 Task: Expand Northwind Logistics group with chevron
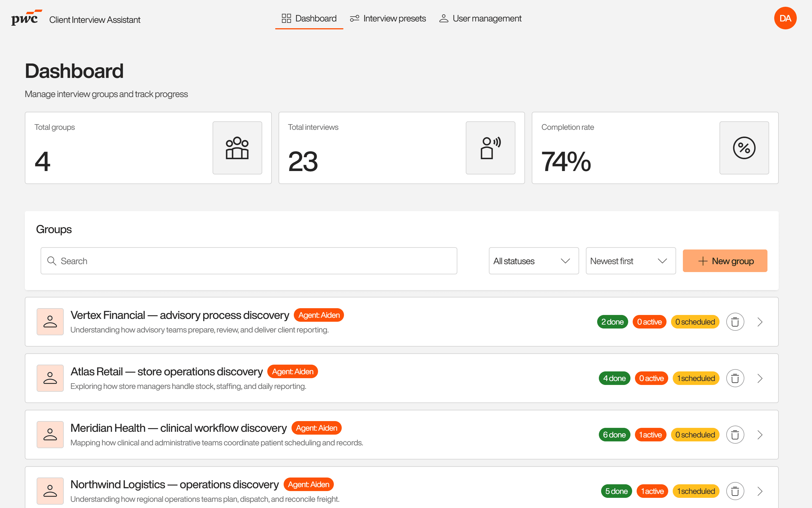click(x=760, y=491)
